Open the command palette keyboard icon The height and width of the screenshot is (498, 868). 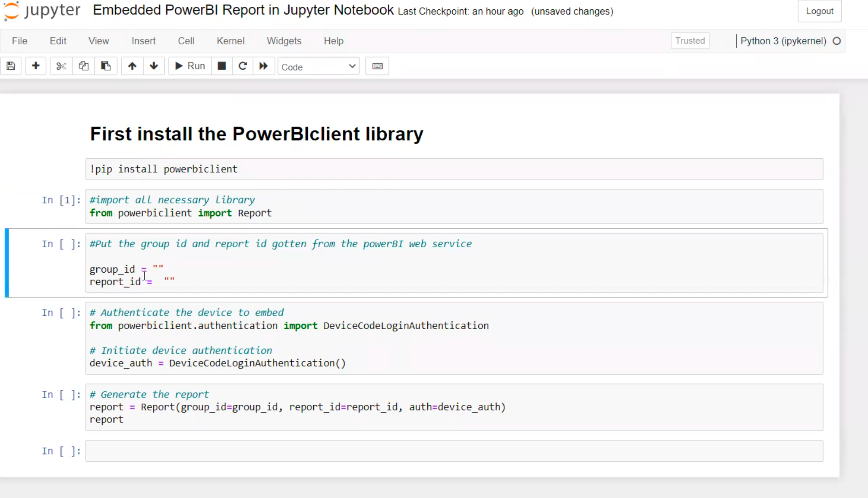[377, 66]
